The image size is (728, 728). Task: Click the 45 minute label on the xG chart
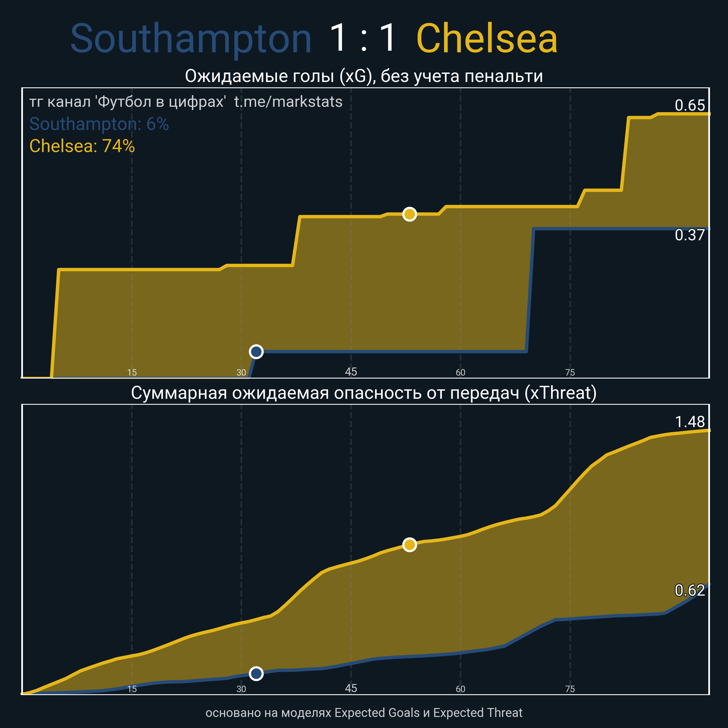351,372
